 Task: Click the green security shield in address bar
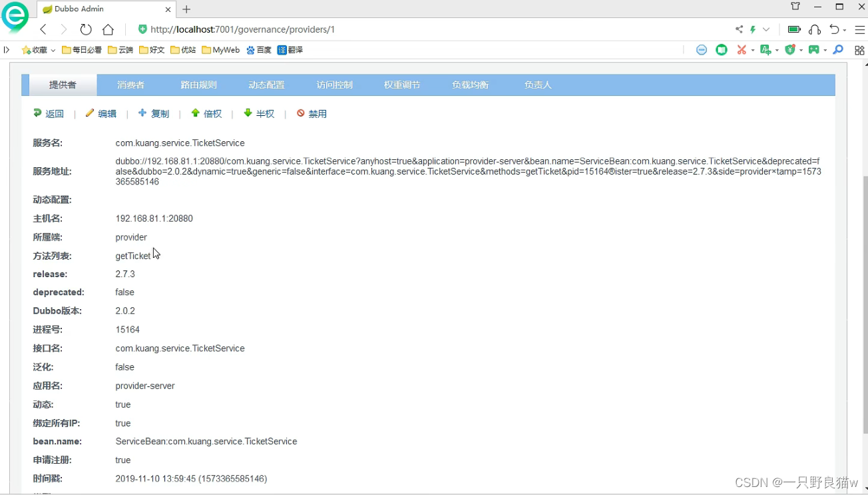[142, 29]
